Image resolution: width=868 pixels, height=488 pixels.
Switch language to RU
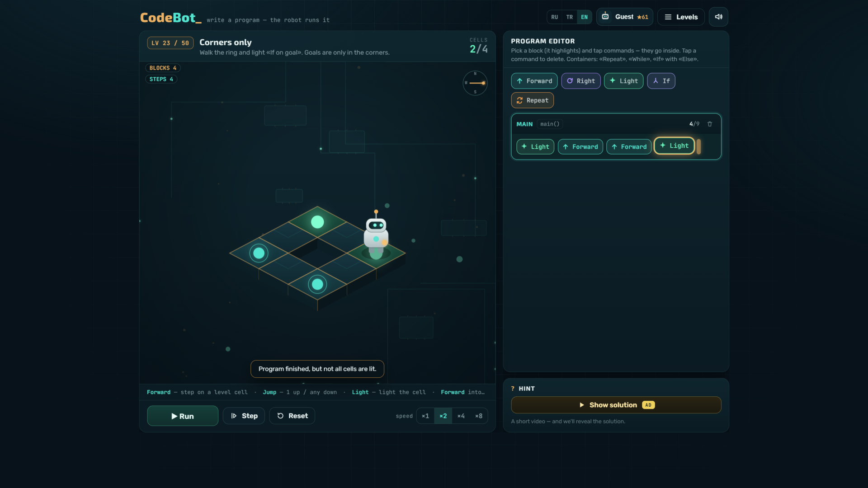[x=555, y=17]
